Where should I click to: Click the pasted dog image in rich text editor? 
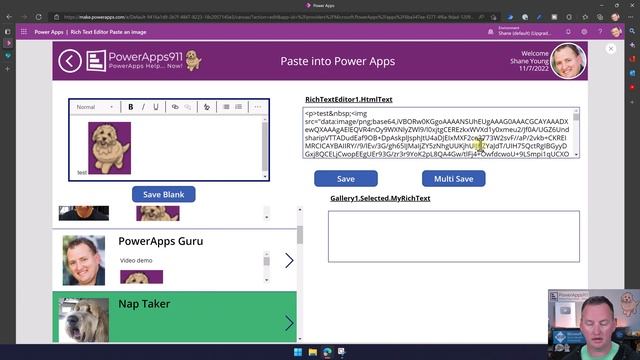(x=109, y=148)
